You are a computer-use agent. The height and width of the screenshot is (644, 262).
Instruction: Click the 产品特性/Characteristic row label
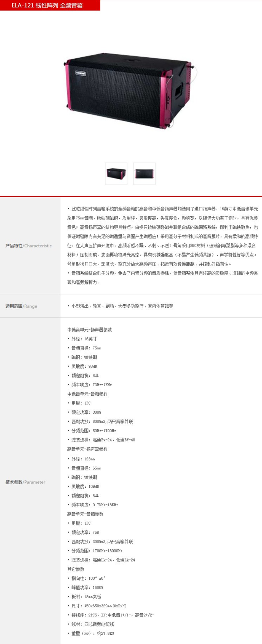click(x=28, y=246)
